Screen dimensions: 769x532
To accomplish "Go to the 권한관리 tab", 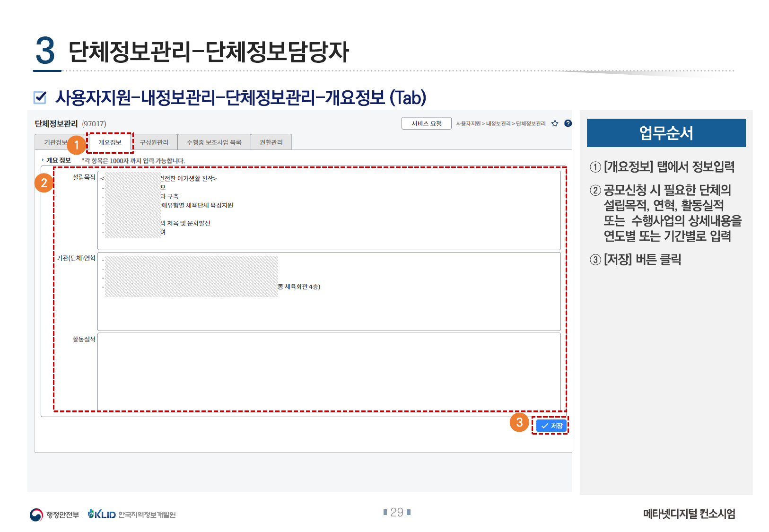I will click(x=271, y=142).
